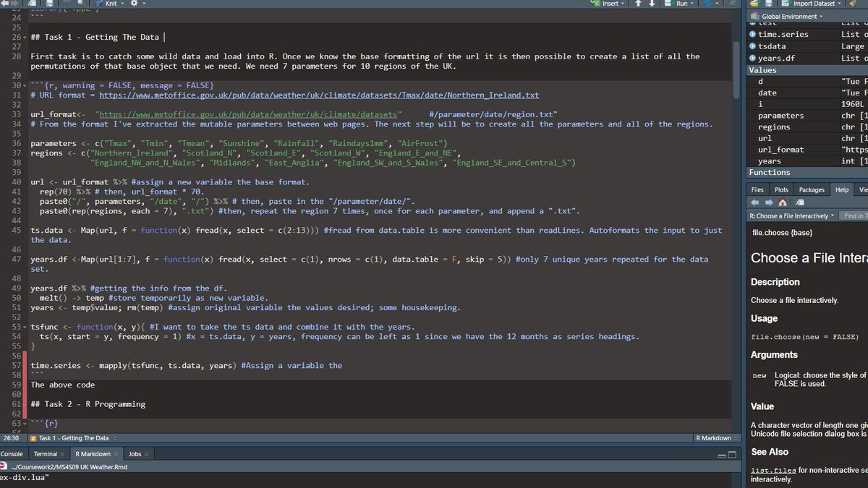Switch to the Console tab
This screenshot has height=488, width=868.
12,454
